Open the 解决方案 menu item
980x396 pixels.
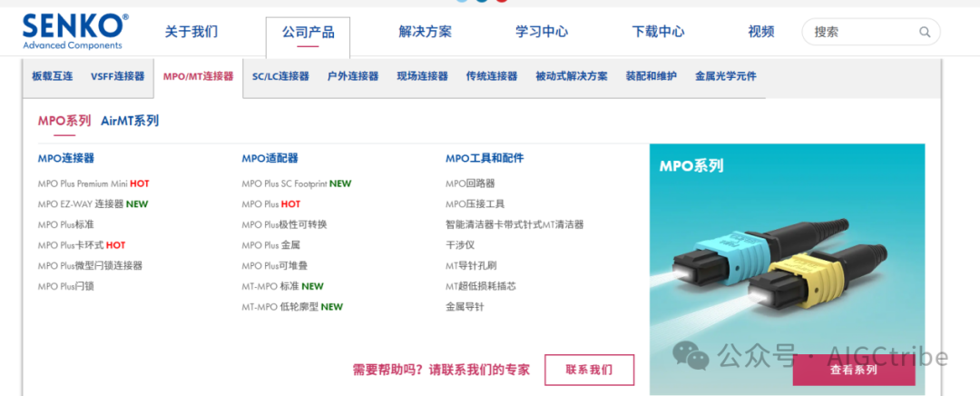(425, 32)
